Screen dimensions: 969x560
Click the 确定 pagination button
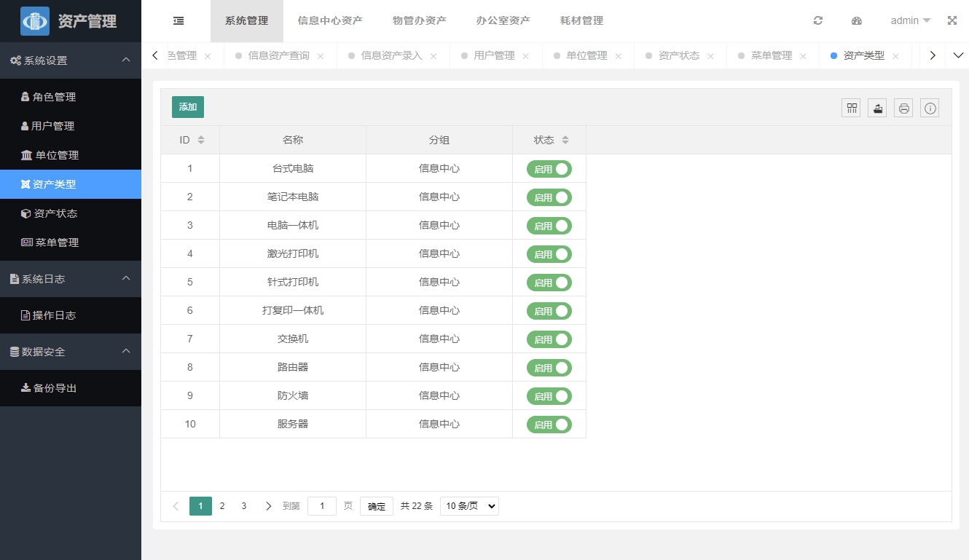click(x=377, y=506)
